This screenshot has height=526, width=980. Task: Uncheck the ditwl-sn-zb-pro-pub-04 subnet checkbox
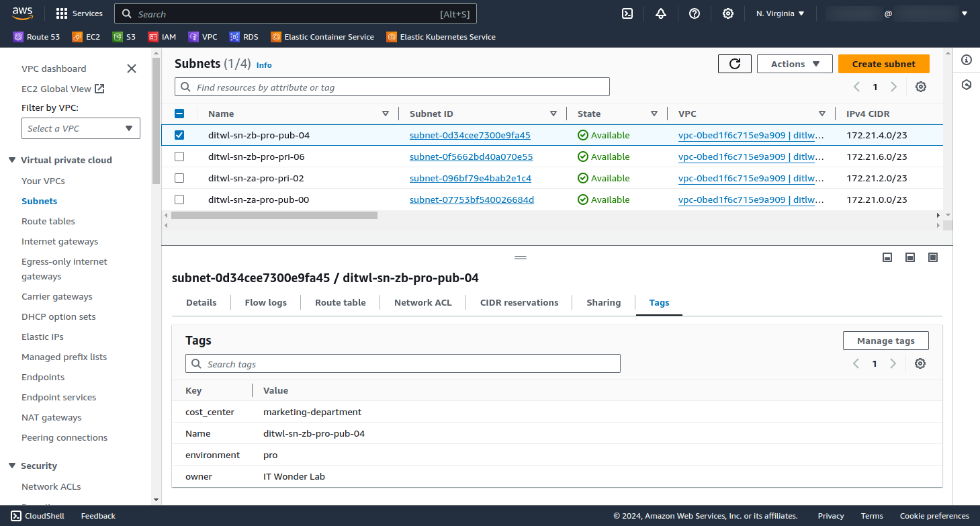pyautogui.click(x=179, y=135)
